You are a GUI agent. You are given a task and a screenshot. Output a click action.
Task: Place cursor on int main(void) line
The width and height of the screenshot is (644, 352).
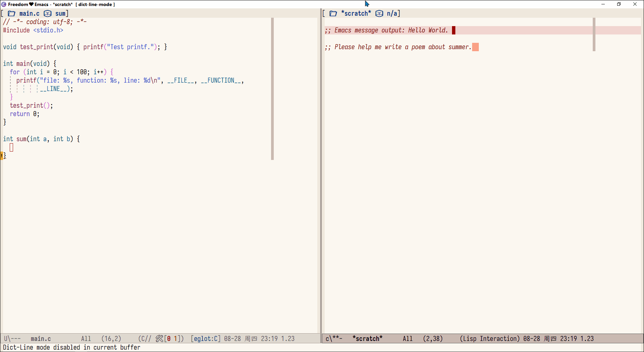pos(30,64)
